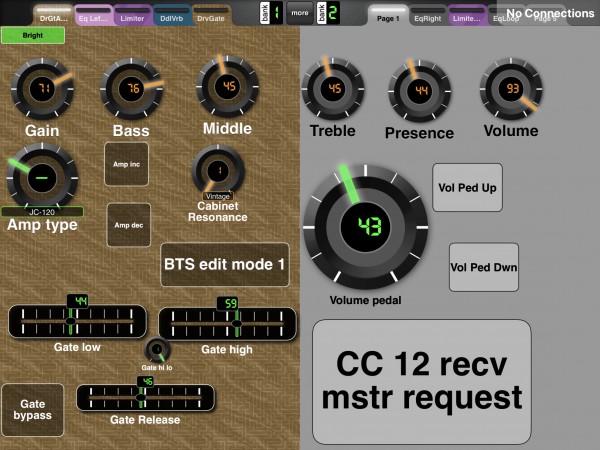Image resolution: width=600 pixels, height=450 pixels.
Task: Click the small Gate hi lo knob
Action: tap(157, 350)
